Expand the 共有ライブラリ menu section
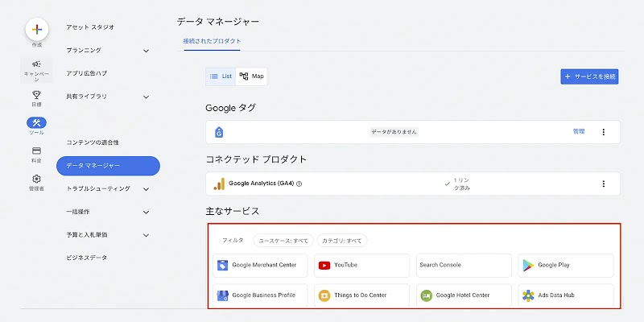 coord(147,97)
